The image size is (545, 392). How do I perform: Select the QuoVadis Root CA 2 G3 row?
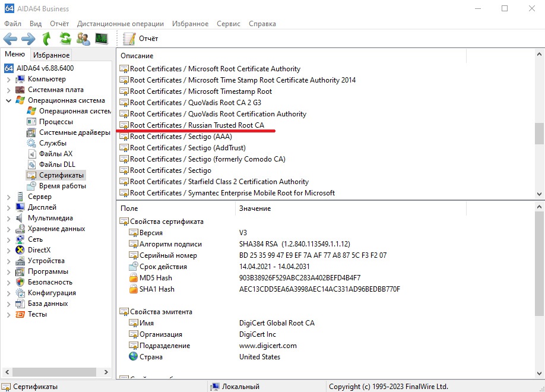coord(195,103)
